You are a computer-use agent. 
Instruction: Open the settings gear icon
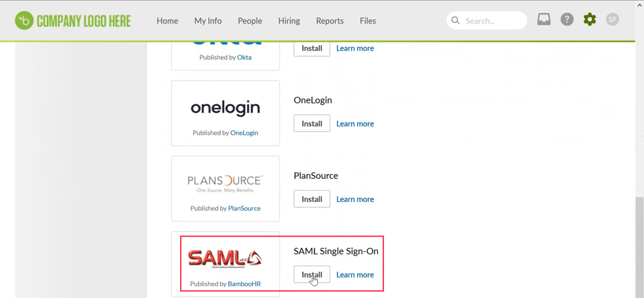tap(590, 19)
